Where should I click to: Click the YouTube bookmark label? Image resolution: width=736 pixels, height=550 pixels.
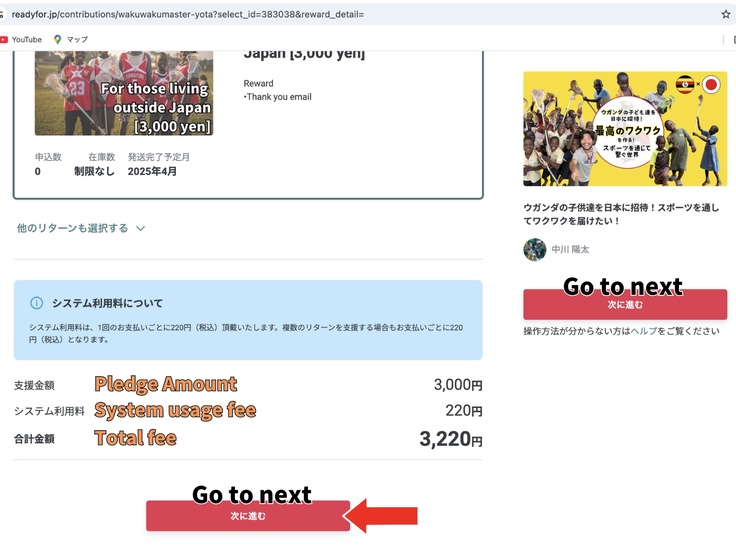coord(27,39)
